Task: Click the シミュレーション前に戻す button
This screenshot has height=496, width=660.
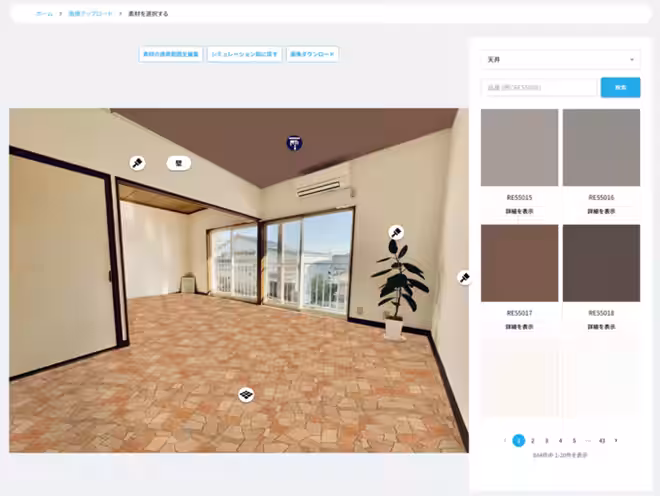Action: pyautogui.click(x=245, y=53)
